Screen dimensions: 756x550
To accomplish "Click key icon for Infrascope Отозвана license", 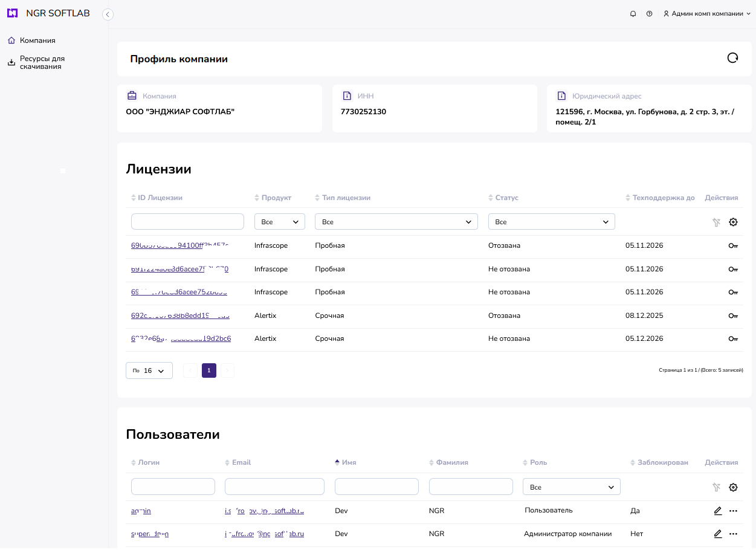I will (733, 246).
